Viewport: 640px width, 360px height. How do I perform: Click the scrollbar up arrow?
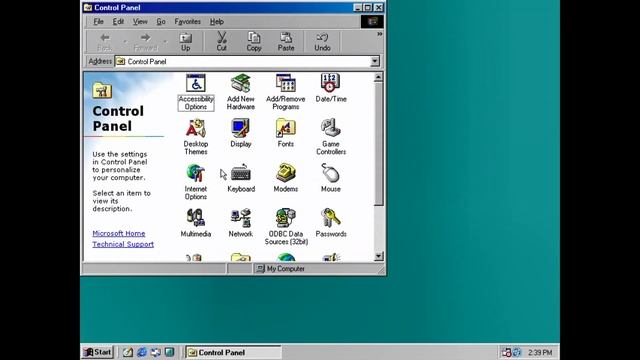(378, 77)
